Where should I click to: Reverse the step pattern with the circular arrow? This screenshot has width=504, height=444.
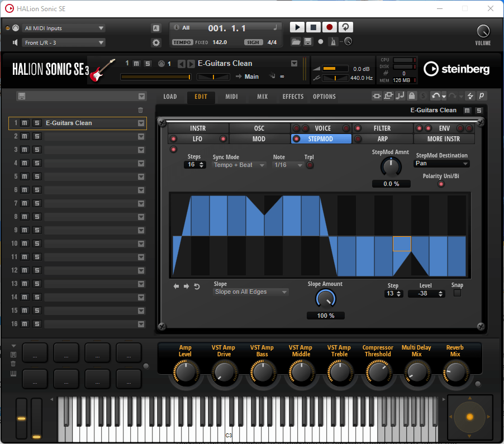click(197, 287)
